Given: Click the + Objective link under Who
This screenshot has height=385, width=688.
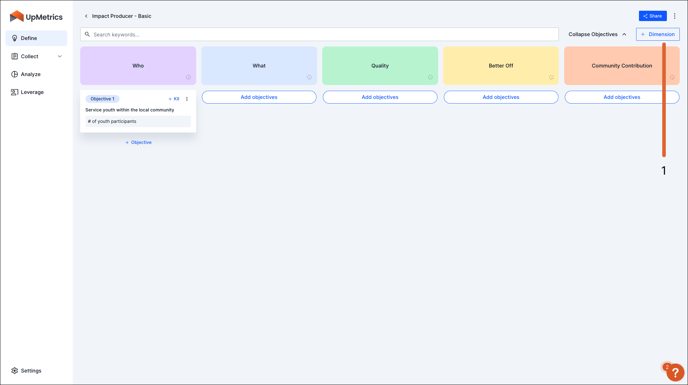Looking at the screenshot, I should tap(138, 142).
